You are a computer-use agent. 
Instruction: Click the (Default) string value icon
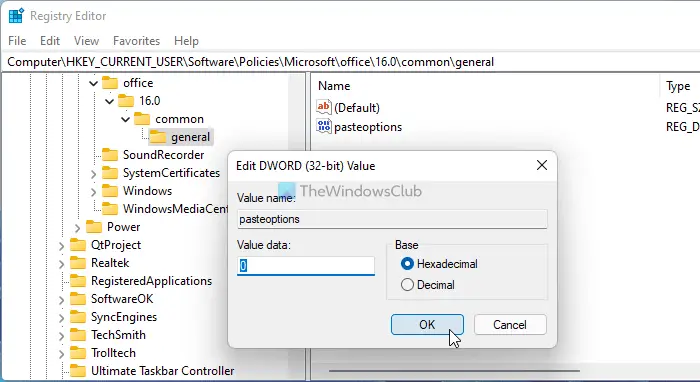[x=324, y=107]
